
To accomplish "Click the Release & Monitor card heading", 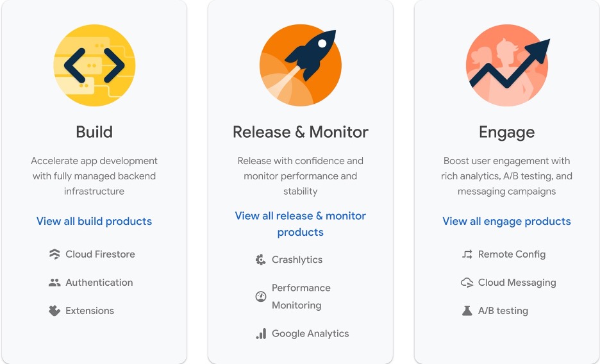I will pyautogui.click(x=301, y=132).
